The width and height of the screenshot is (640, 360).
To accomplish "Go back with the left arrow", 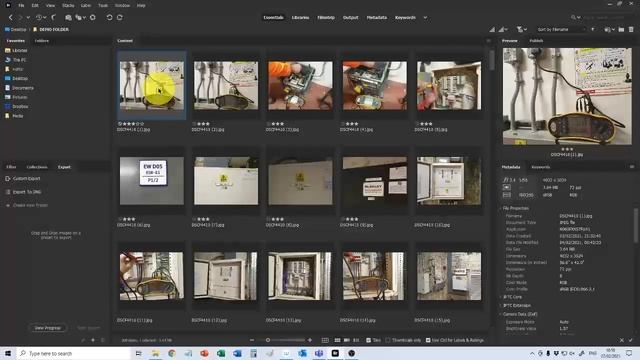I will pos(11,18).
